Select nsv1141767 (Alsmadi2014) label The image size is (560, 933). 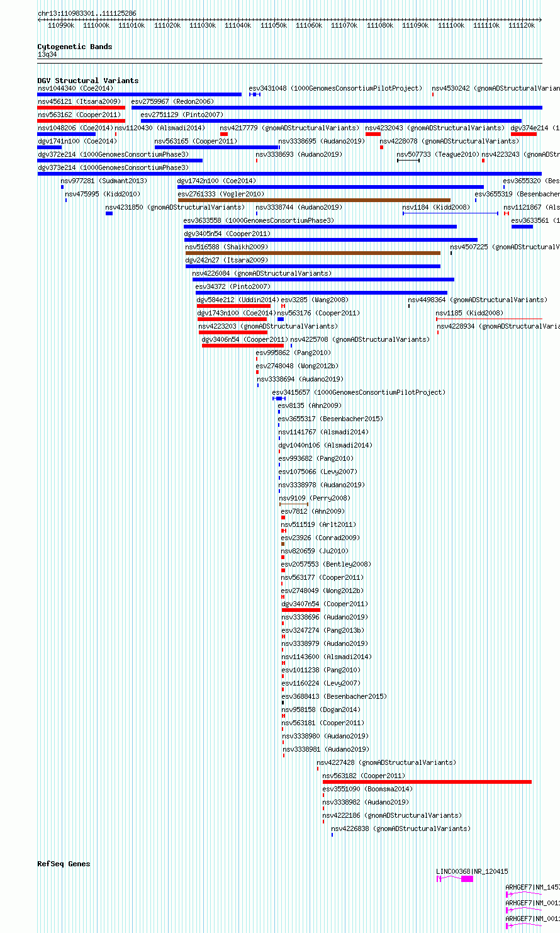click(324, 432)
